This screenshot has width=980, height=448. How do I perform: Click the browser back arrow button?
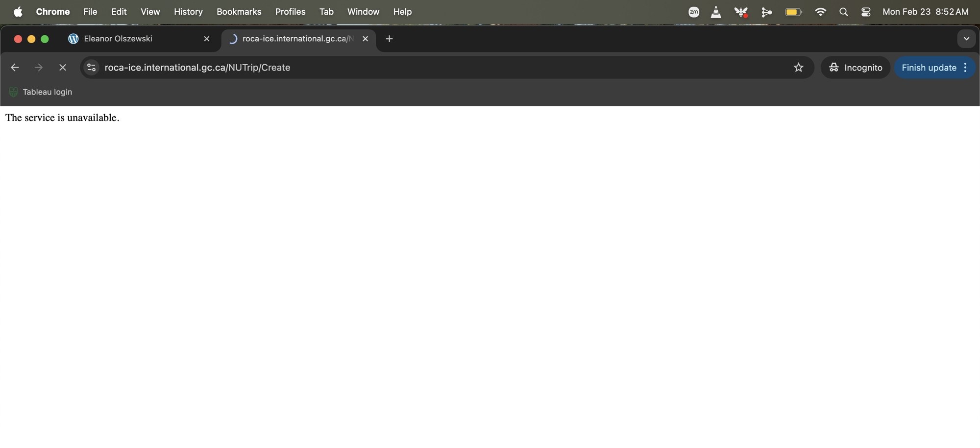click(x=15, y=68)
